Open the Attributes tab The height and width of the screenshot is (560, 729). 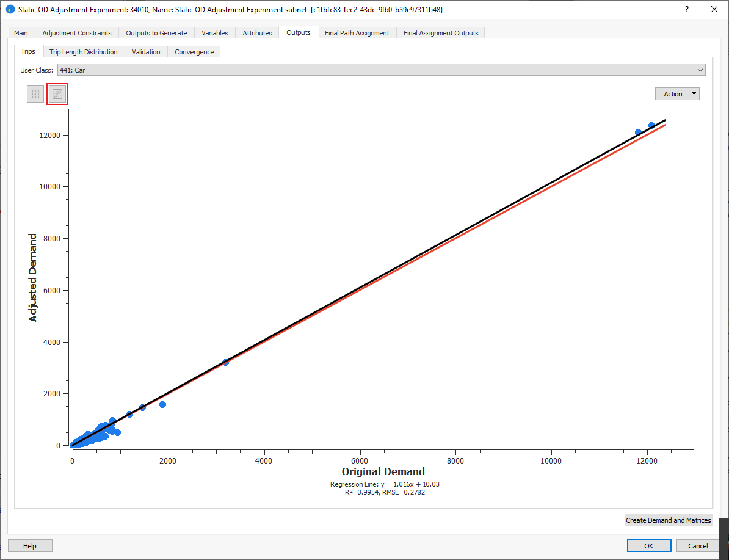pyautogui.click(x=257, y=33)
